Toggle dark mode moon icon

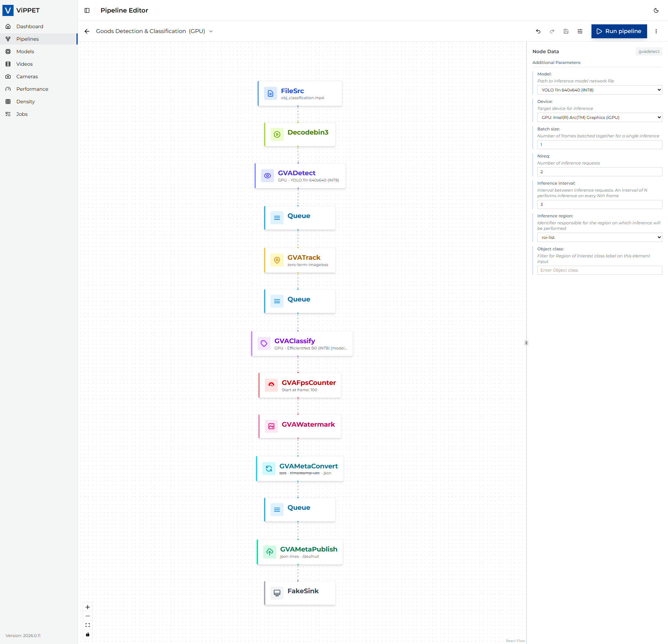[656, 10]
